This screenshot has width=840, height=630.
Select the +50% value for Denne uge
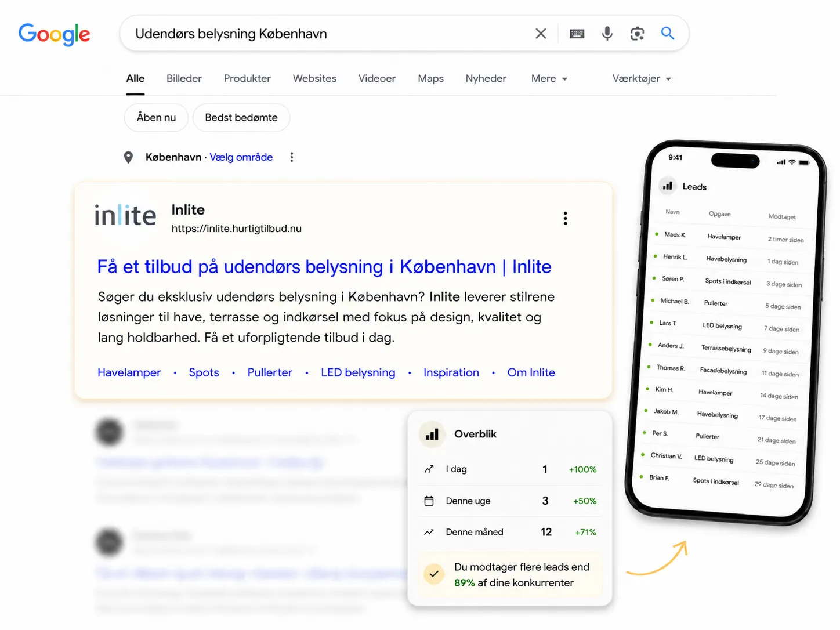click(x=585, y=501)
